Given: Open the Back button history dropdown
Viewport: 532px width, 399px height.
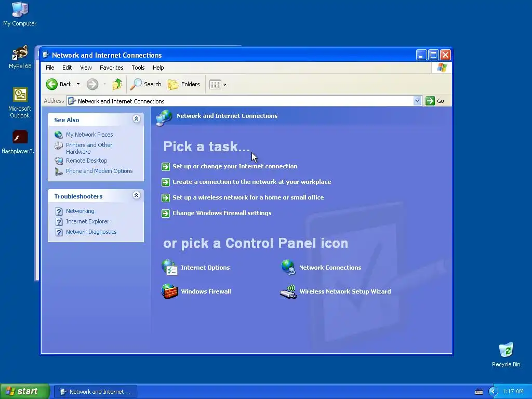Looking at the screenshot, I should pyautogui.click(x=78, y=84).
